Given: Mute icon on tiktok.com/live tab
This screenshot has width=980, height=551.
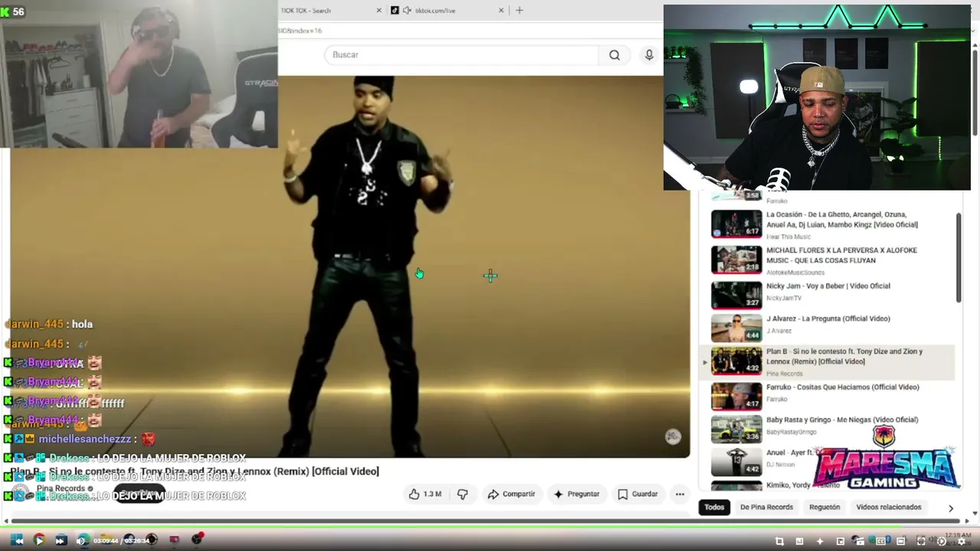Looking at the screenshot, I should tap(407, 11).
